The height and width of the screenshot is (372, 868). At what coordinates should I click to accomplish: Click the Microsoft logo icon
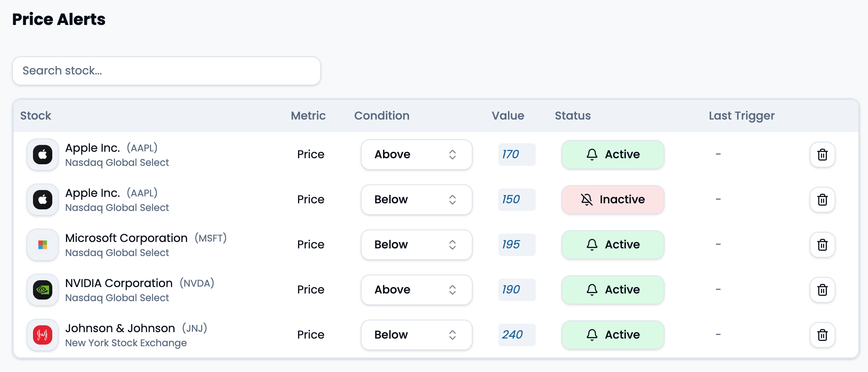43,245
